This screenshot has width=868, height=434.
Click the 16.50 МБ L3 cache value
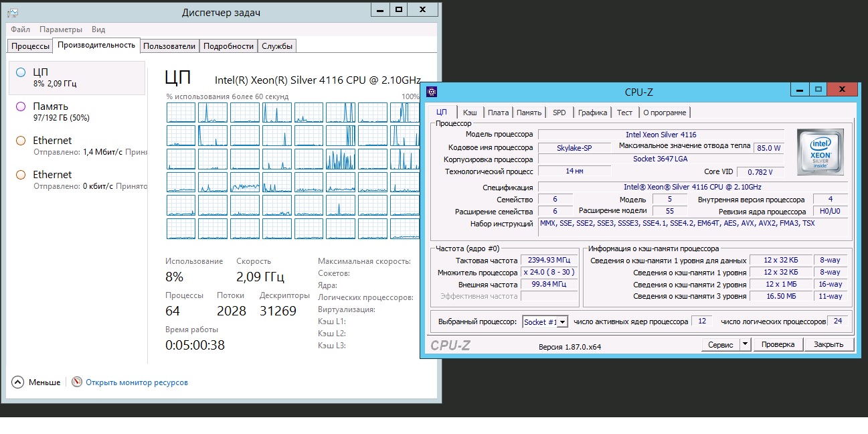780,296
